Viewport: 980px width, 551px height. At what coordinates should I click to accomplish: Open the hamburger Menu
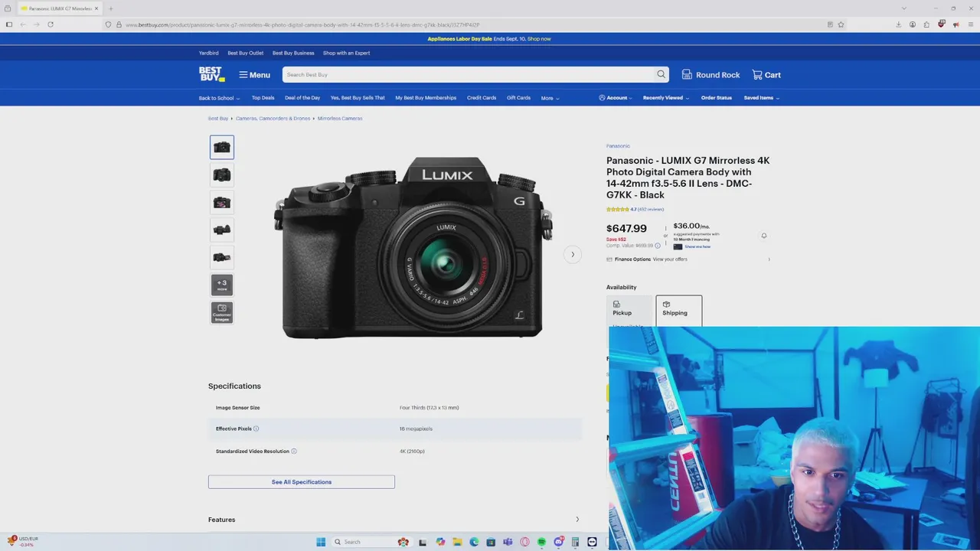[x=254, y=75]
